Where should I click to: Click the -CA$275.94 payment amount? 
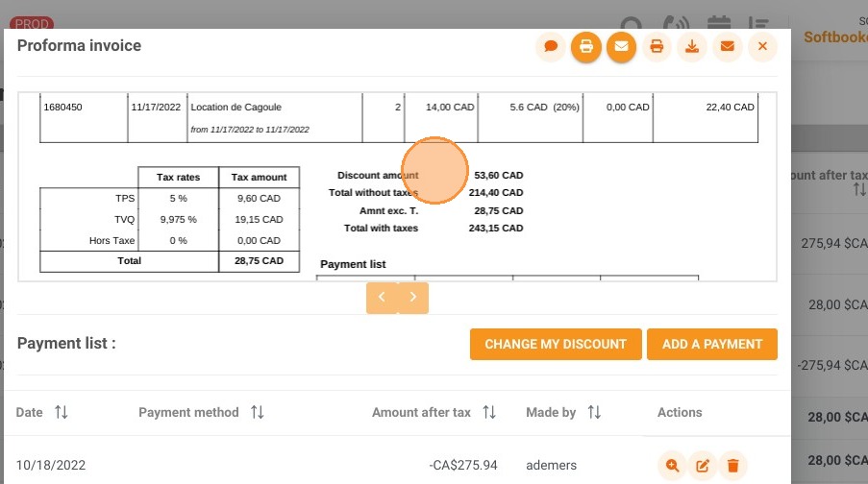point(462,465)
